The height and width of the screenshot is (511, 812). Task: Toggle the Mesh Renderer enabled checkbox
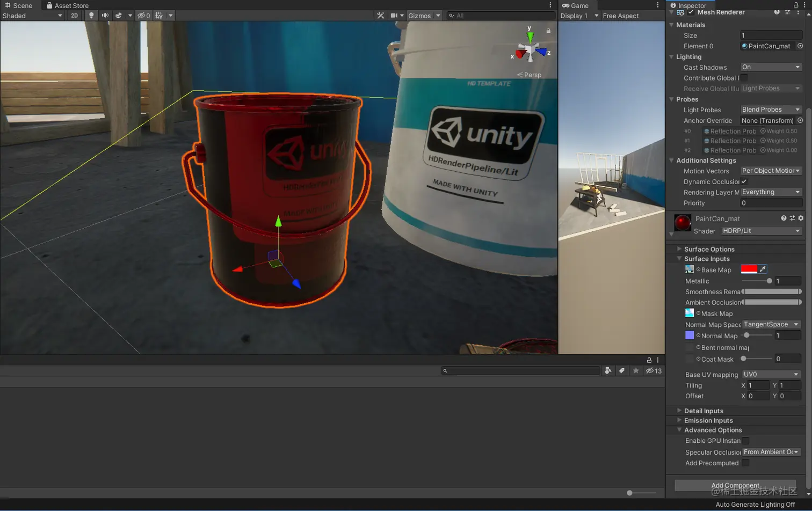tap(691, 12)
